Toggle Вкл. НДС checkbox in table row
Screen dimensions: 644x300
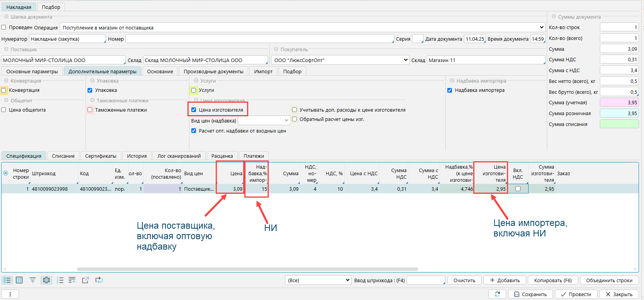[518, 189]
